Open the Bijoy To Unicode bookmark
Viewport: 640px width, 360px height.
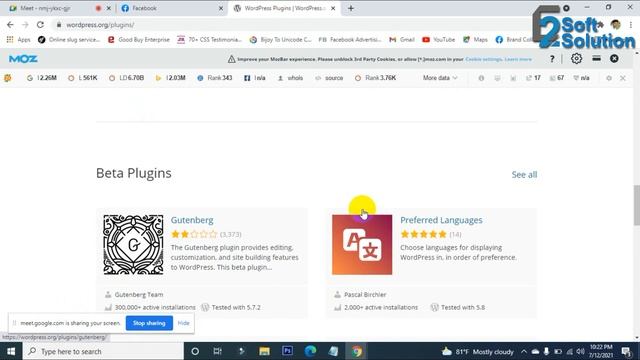pyautogui.click(x=280, y=40)
